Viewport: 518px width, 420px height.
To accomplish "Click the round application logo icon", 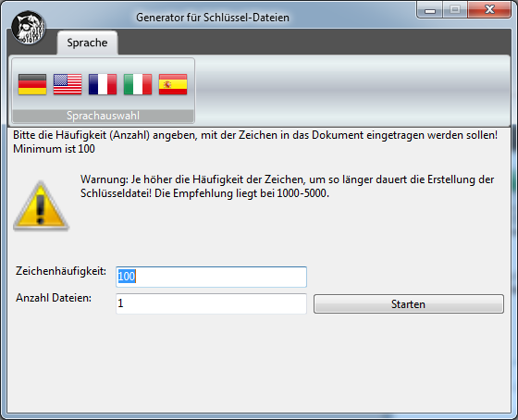I will [28, 28].
